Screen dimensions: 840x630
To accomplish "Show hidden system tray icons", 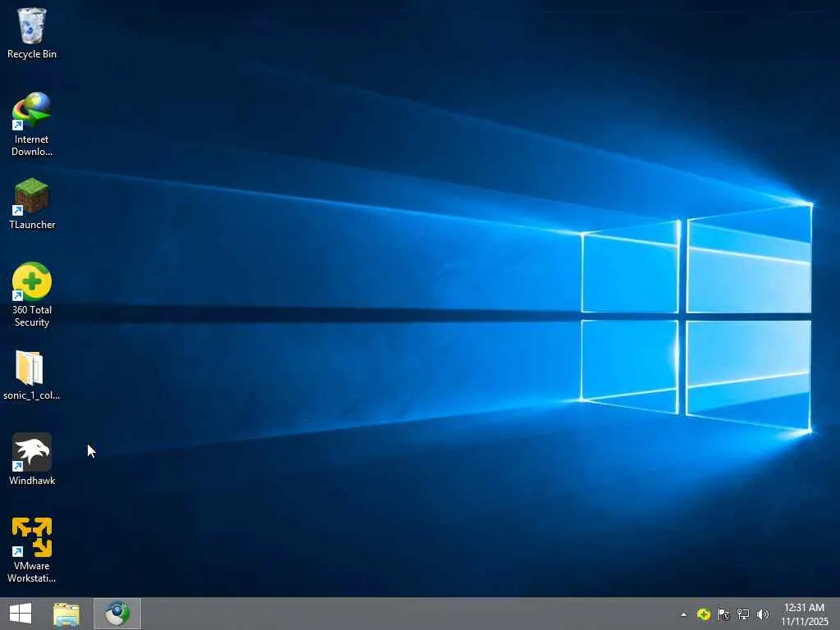I will [683, 614].
